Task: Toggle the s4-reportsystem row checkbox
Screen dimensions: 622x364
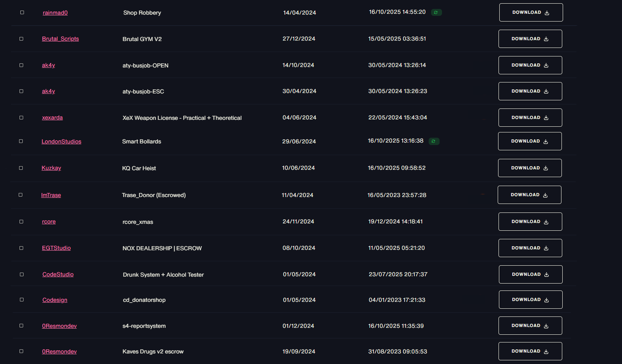Action: coord(21,326)
